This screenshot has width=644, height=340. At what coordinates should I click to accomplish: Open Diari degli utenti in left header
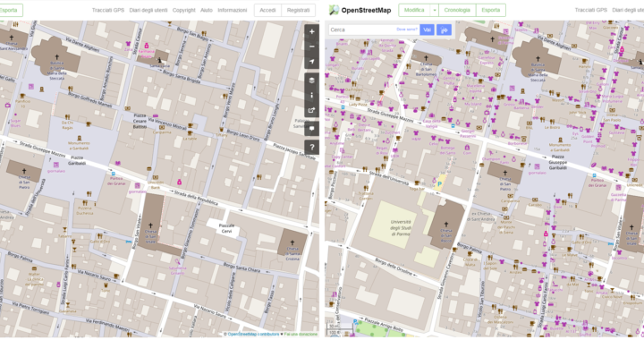(148, 10)
